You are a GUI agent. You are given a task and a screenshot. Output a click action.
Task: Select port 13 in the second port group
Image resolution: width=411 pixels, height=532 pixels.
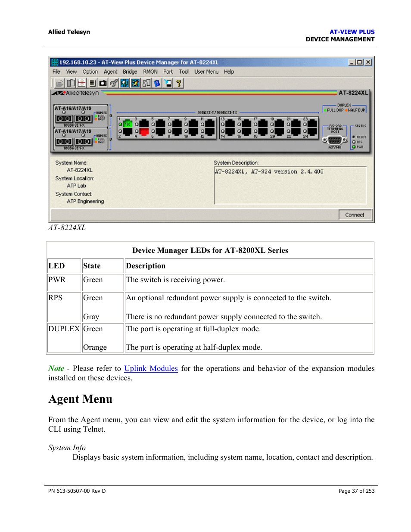(x=230, y=124)
